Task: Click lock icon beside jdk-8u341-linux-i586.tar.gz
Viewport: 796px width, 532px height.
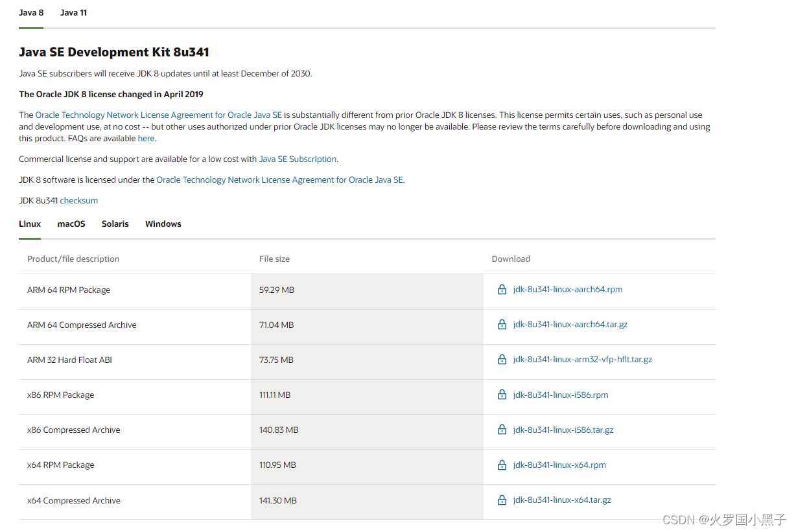Action: pos(502,430)
